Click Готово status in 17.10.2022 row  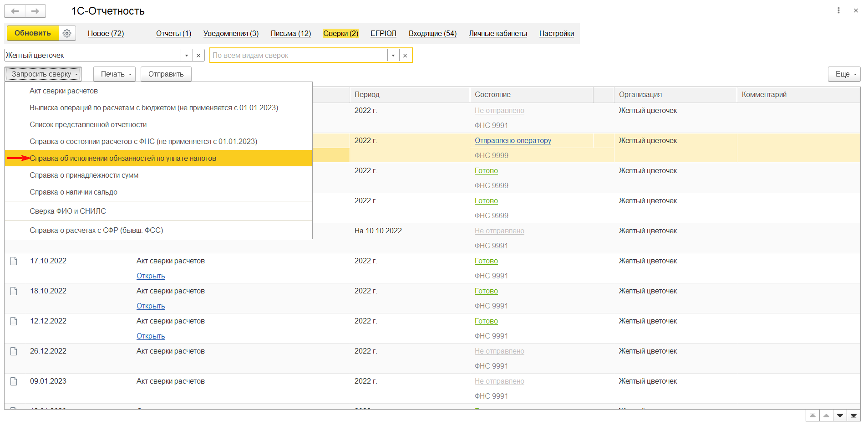click(x=486, y=261)
